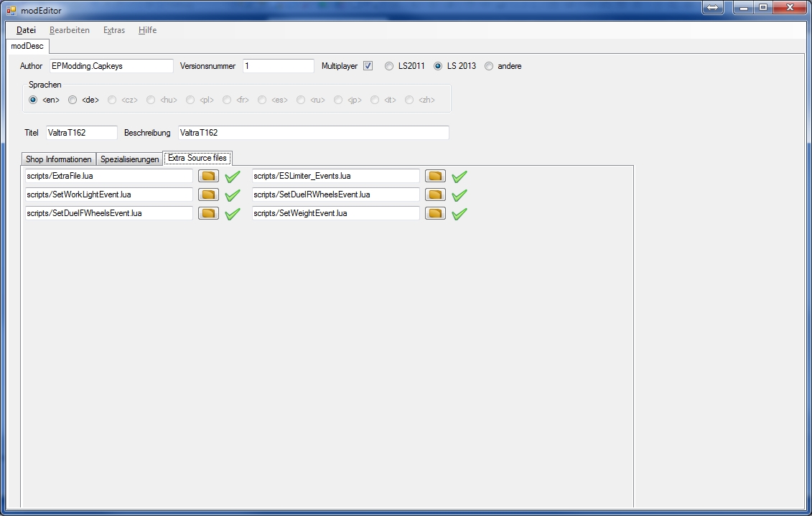Select the andere radio button
Screen dimensions: 812x516
point(489,66)
